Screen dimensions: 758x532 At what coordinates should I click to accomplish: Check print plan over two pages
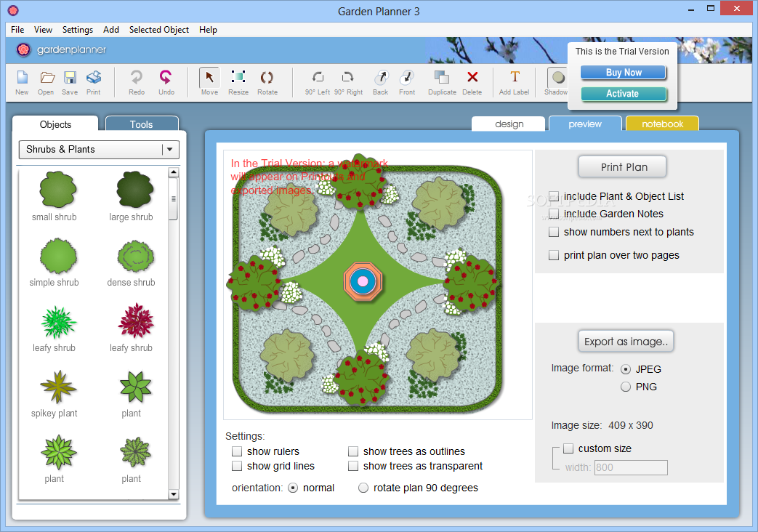click(554, 255)
